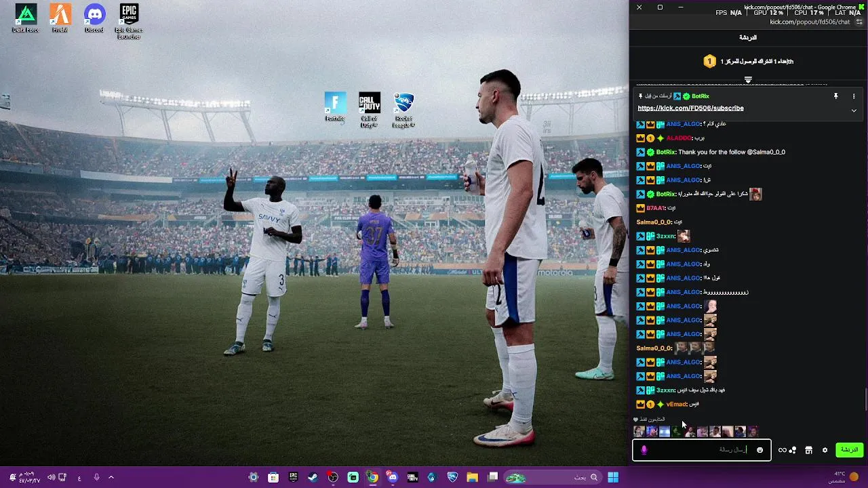Open Task View button on taskbar
This screenshot has height=488, width=868.
point(493,477)
